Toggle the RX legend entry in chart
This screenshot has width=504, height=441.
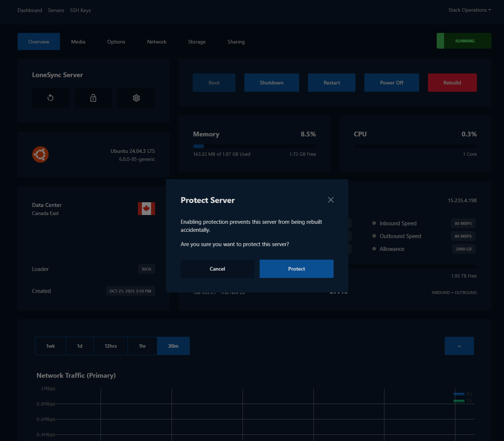[463, 394]
